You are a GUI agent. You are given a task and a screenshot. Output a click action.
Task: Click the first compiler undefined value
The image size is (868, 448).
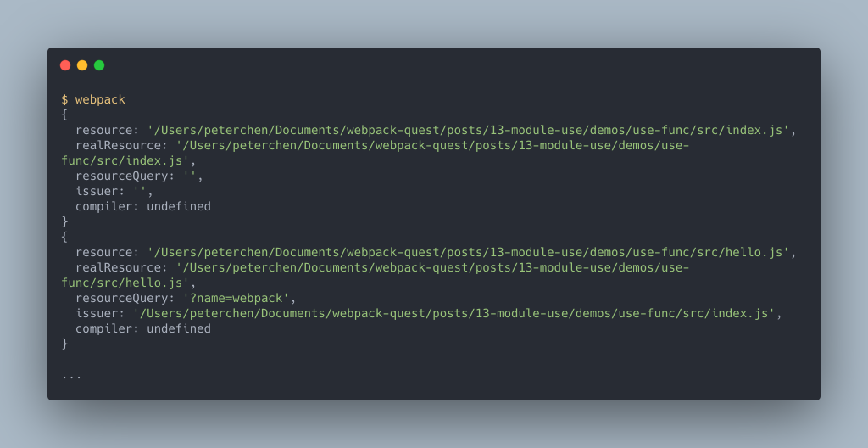coord(179,206)
